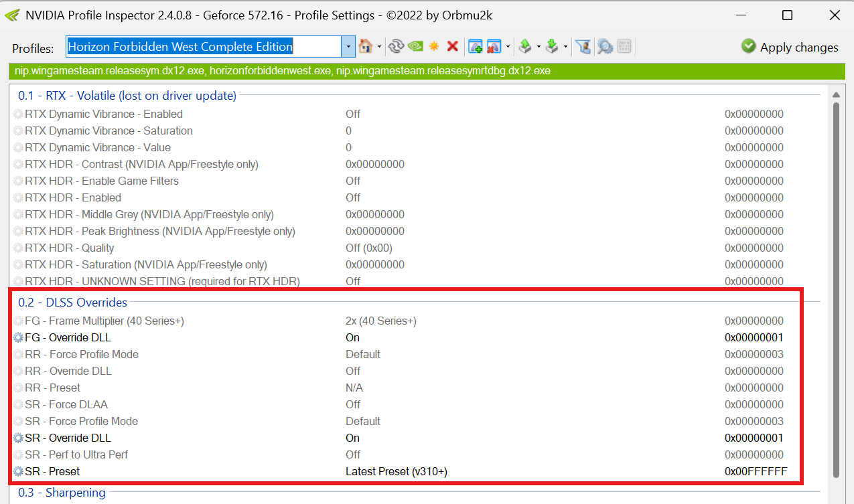Expand the 0.3 - Sharpening section header
854x504 pixels.
62,493
